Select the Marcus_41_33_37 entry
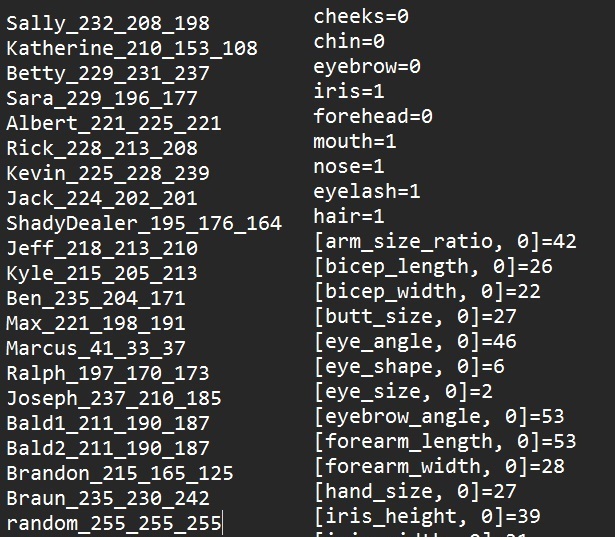The image size is (615, 537). 96,348
